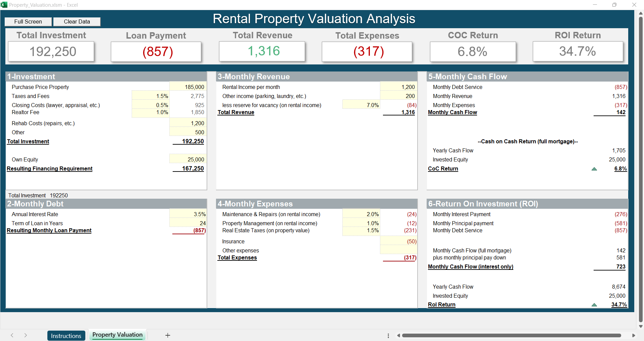The height and width of the screenshot is (341, 644).
Task: Click the green triangle beside CoC Return
Action: (x=594, y=169)
